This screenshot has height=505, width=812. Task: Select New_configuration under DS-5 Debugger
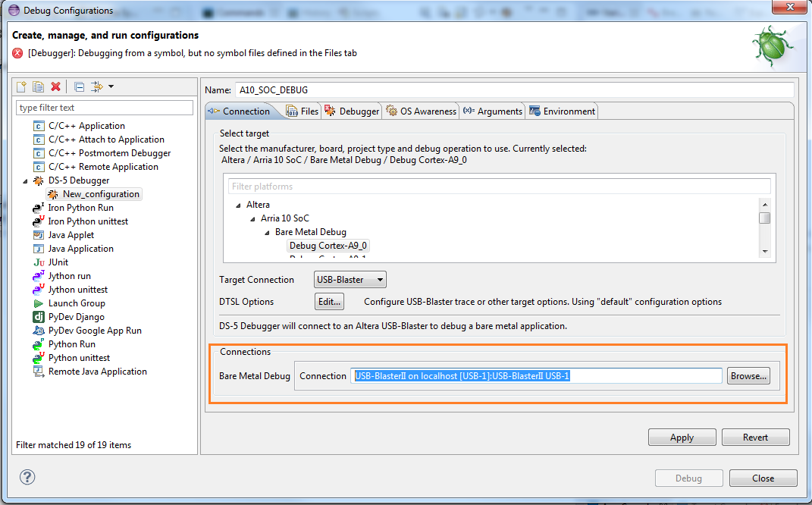pyautogui.click(x=101, y=194)
